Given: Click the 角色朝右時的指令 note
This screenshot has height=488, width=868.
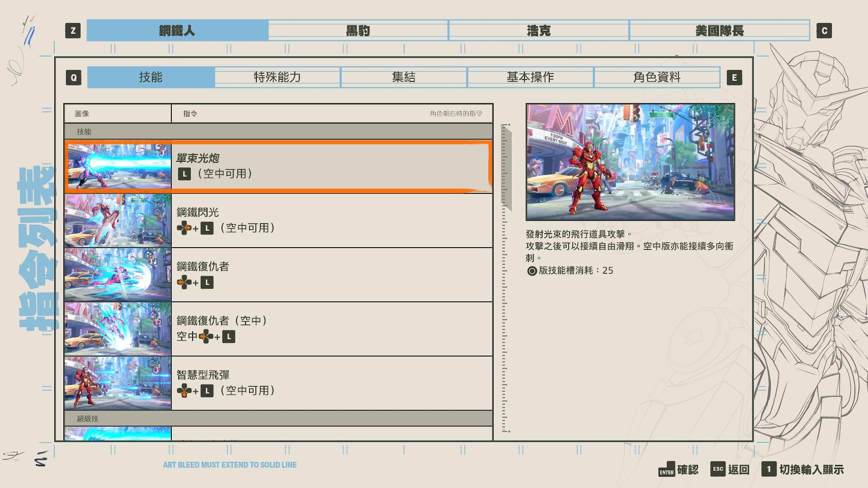Looking at the screenshot, I should pos(456,113).
